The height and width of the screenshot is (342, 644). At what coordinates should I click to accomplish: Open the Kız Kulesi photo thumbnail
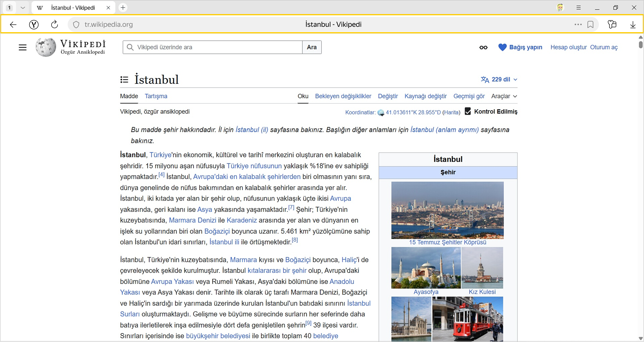(482, 268)
